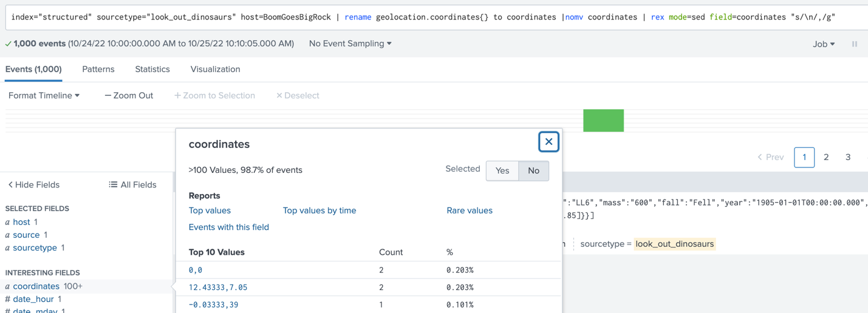Expand No Event Sampling dropdown
The image size is (868, 313).
350,44
